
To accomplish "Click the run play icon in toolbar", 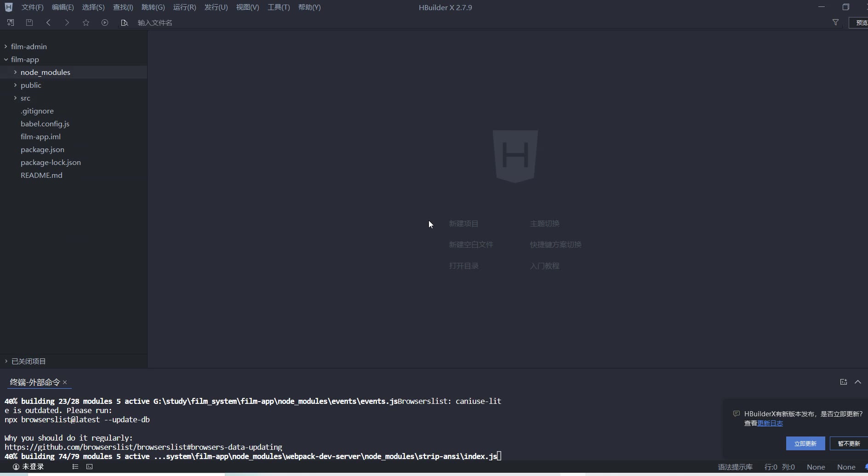I will 105,23.
